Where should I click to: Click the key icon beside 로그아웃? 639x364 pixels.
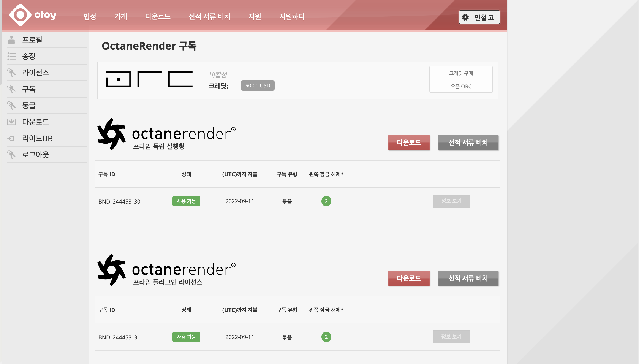[x=11, y=155]
